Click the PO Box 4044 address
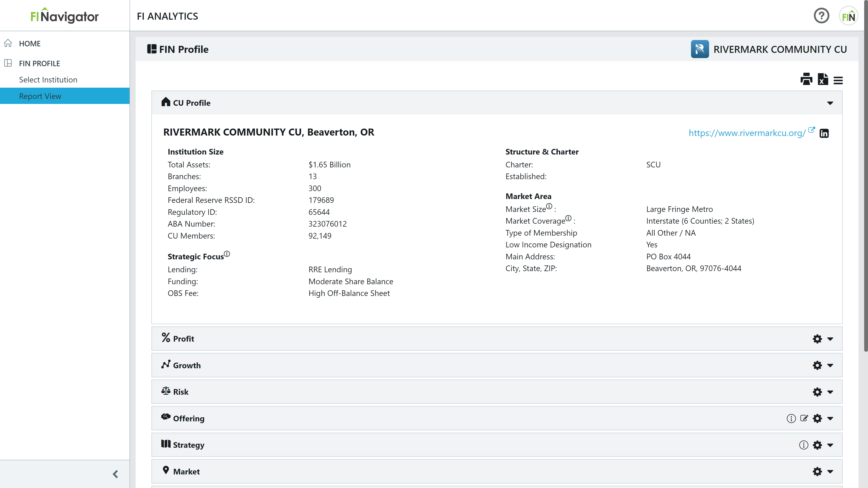The width and height of the screenshot is (868, 488). 668,257
